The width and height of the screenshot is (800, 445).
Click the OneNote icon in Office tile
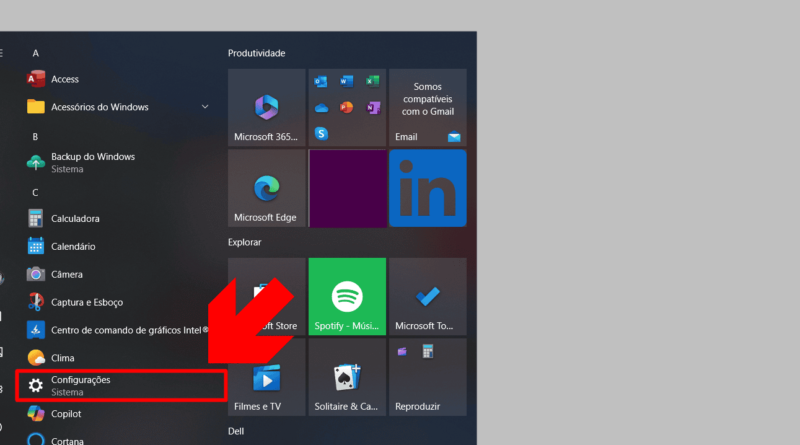tap(373, 108)
